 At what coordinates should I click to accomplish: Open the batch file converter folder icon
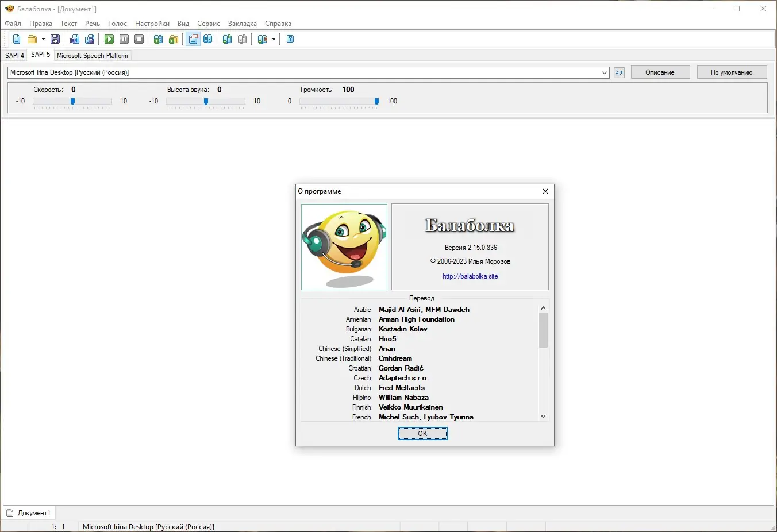(173, 39)
